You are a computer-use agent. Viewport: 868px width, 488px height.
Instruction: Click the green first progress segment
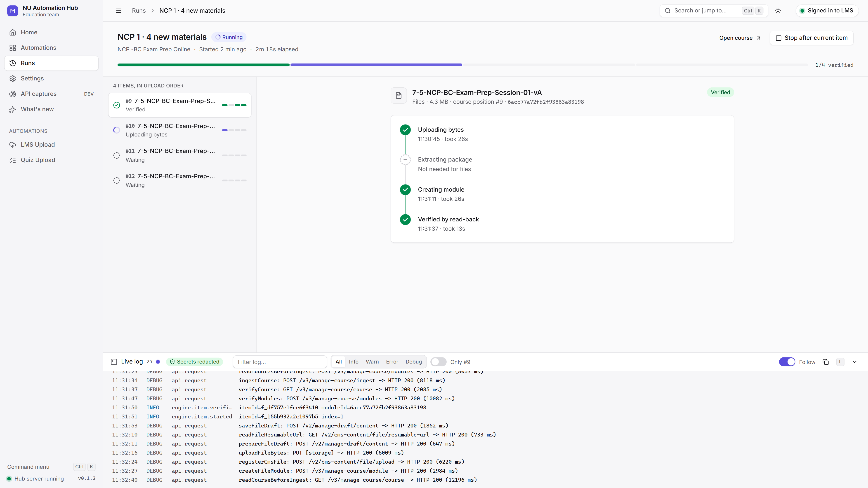(203, 65)
